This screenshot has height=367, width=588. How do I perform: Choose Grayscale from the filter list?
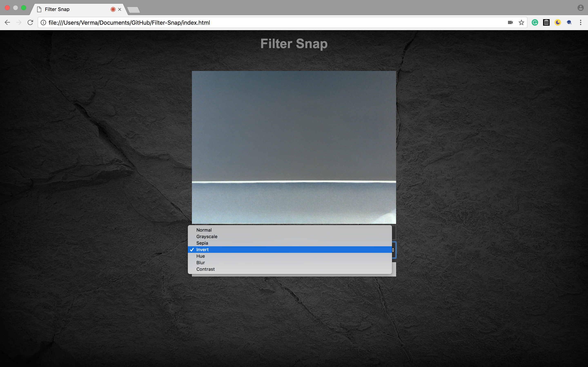click(x=207, y=237)
